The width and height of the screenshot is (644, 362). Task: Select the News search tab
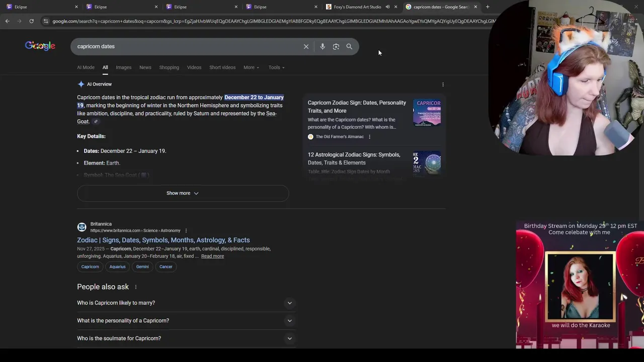(145, 67)
